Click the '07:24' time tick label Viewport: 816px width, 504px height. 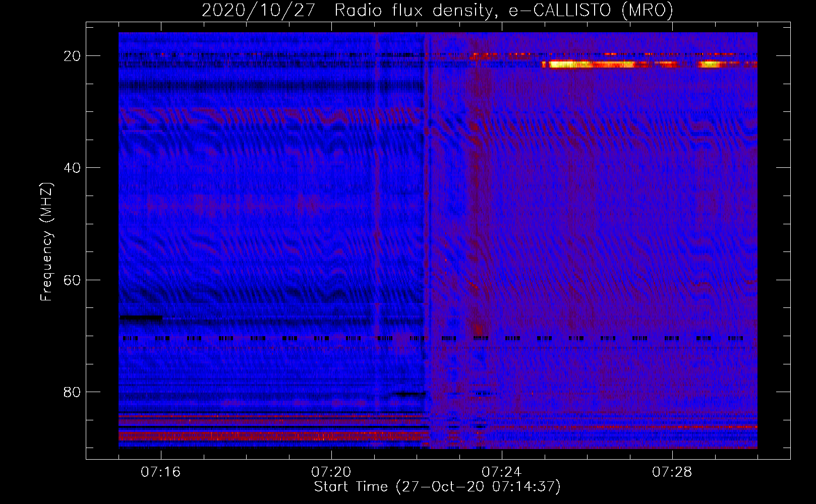[502, 472]
